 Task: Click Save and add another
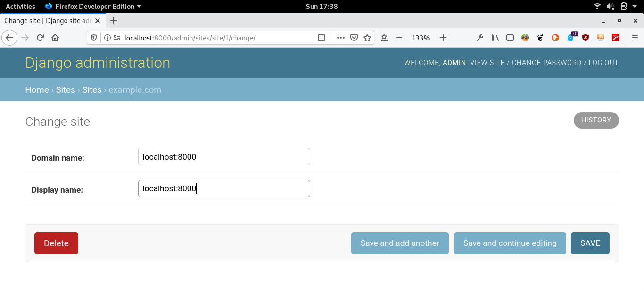[400, 243]
